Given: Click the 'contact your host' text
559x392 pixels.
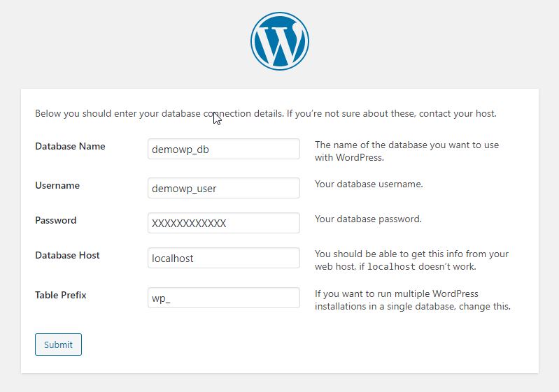Looking at the screenshot, I should [x=458, y=114].
